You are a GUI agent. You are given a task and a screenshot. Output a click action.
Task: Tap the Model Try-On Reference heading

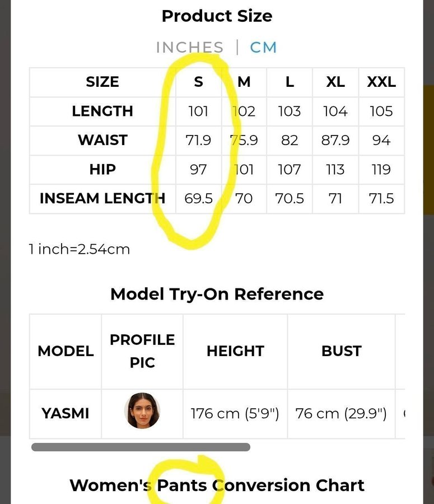coord(217,294)
